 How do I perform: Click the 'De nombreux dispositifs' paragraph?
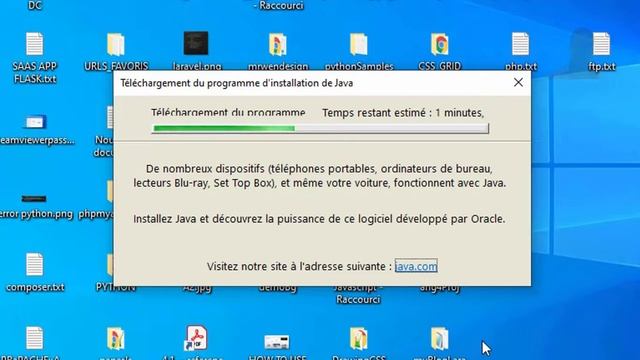(x=320, y=176)
